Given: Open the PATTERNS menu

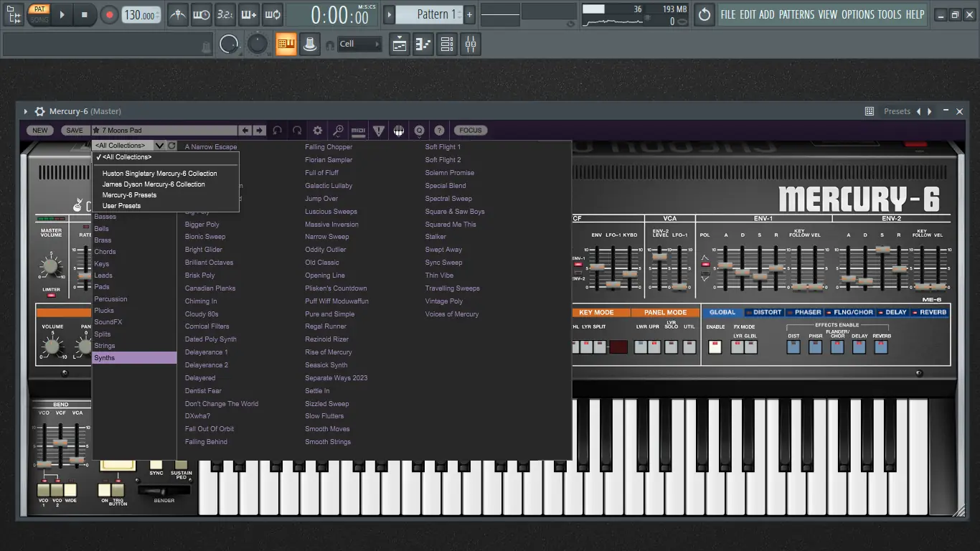Looking at the screenshot, I should [796, 14].
